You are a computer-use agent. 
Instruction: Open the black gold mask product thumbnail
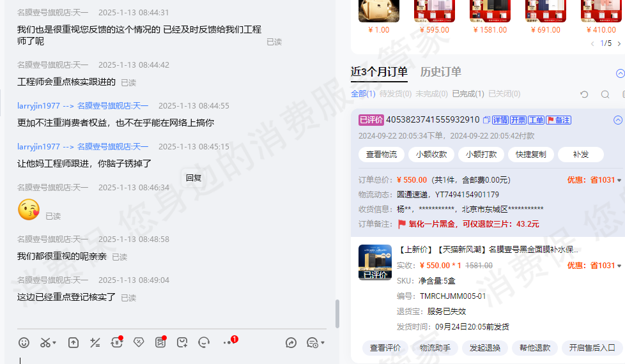pyautogui.click(x=375, y=262)
